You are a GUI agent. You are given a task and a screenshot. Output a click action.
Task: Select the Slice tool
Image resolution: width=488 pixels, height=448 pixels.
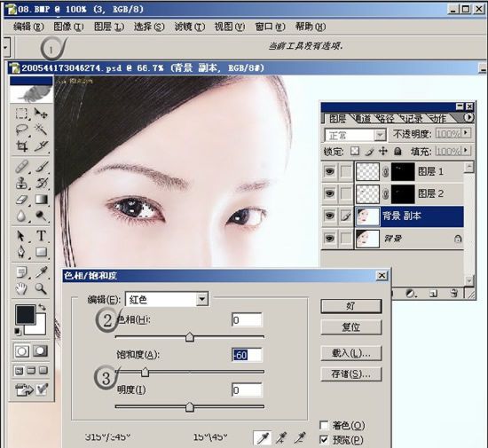coord(41,145)
